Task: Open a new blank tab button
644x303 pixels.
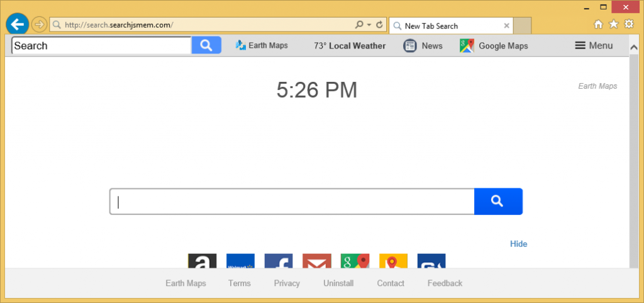Action: (522, 26)
